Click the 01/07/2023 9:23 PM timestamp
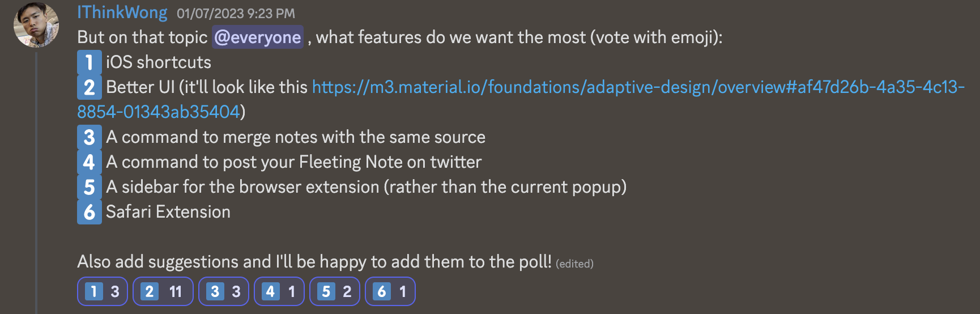The width and height of the screenshot is (980, 314). pyautogui.click(x=236, y=13)
